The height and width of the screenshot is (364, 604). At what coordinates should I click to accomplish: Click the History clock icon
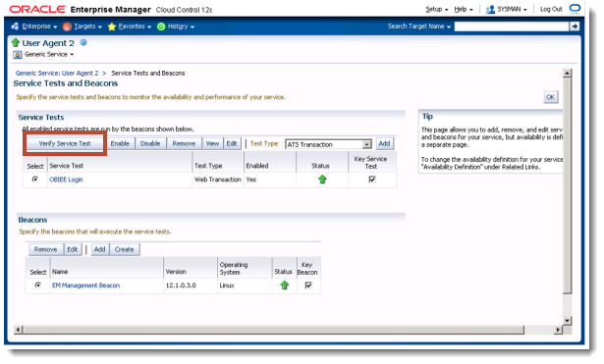click(161, 26)
